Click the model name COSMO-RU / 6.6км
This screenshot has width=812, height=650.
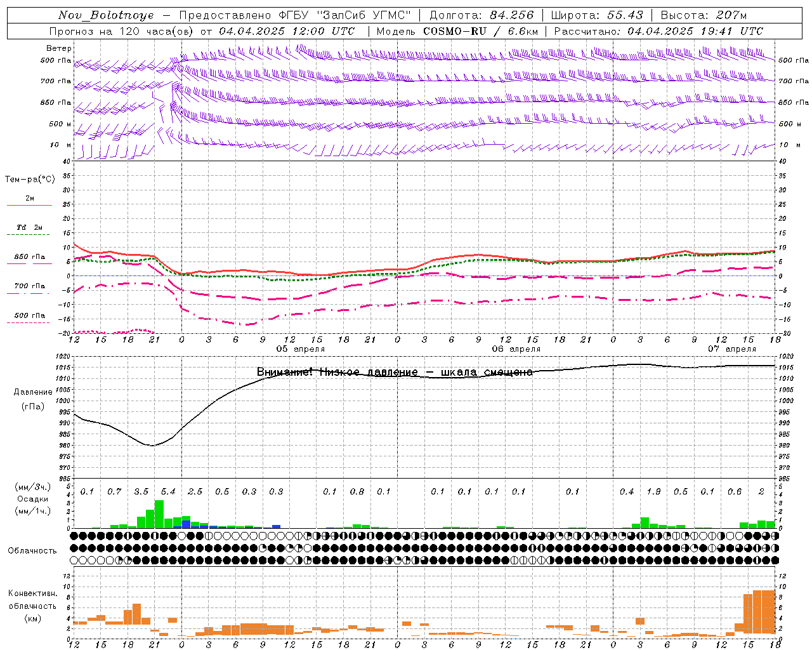pyautogui.click(x=480, y=31)
